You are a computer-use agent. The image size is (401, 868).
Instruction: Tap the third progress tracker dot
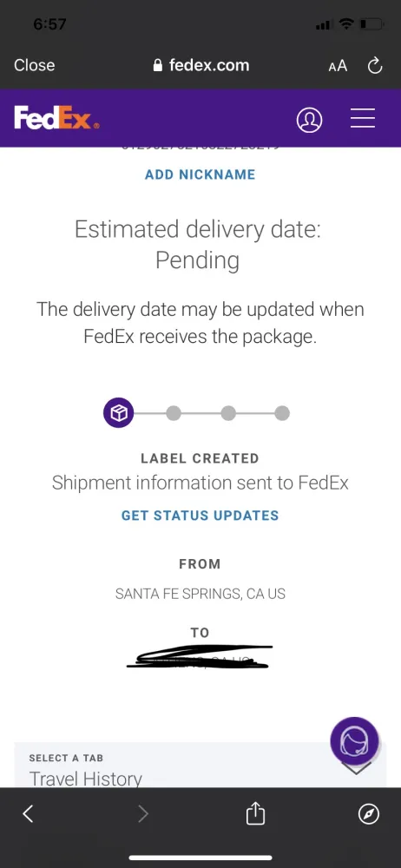click(x=228, y=413)
